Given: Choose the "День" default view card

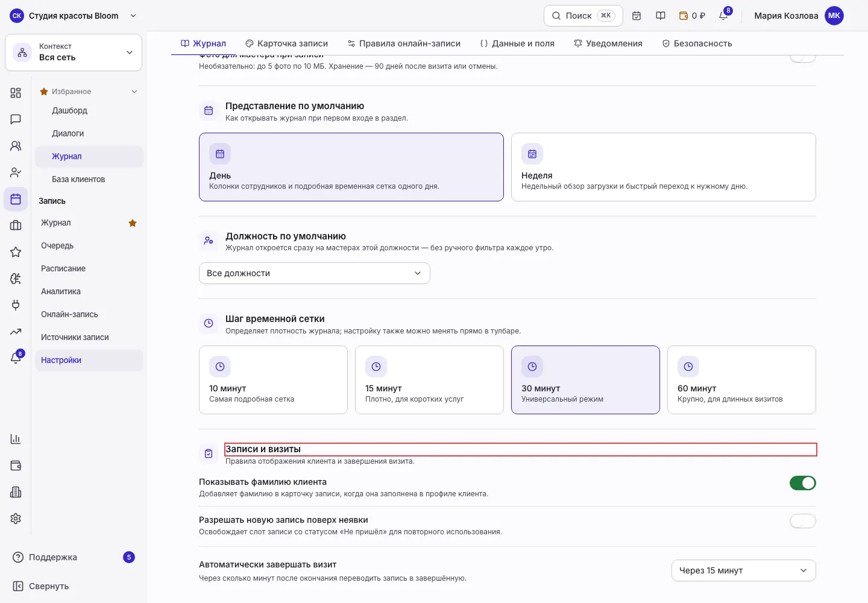Looking at the screenshot, I should tap(351, 167).
